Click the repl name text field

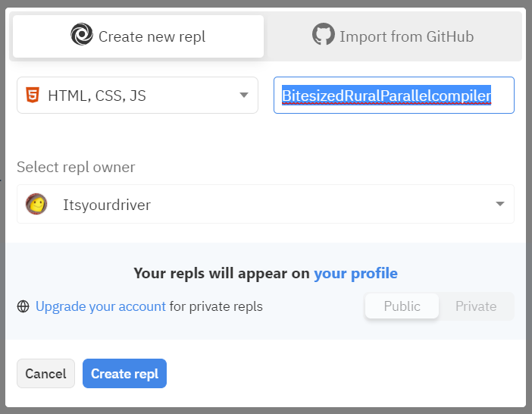[393, 96]
